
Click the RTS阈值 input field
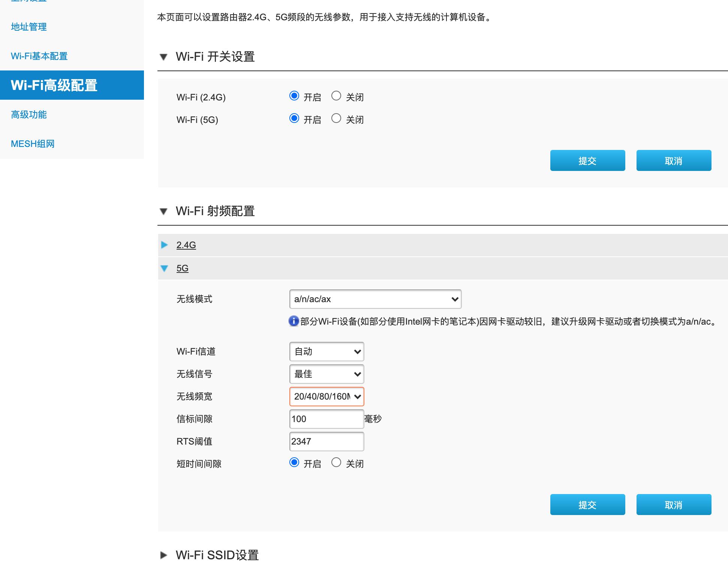coord(326,441)
